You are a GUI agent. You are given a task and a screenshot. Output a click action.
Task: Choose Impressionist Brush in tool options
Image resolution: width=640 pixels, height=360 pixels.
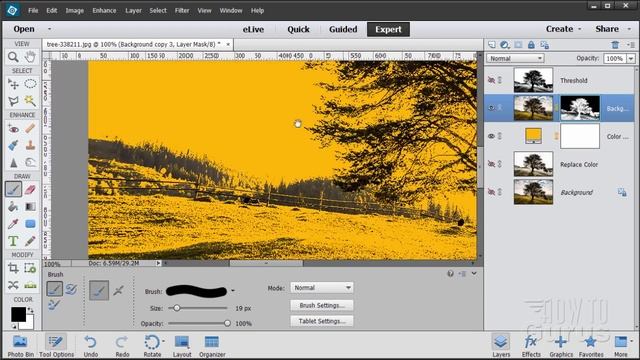71,289
